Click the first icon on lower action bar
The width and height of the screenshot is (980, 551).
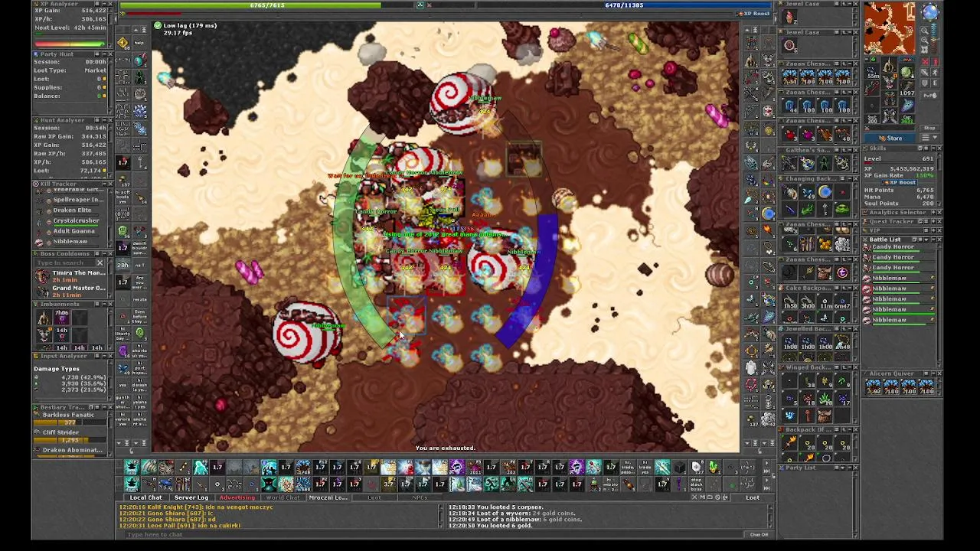(x=132, y=484)
